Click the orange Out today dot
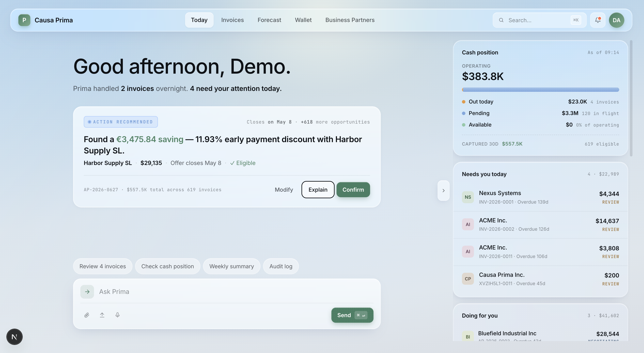 pyautogui.click(x=464, y=102)
